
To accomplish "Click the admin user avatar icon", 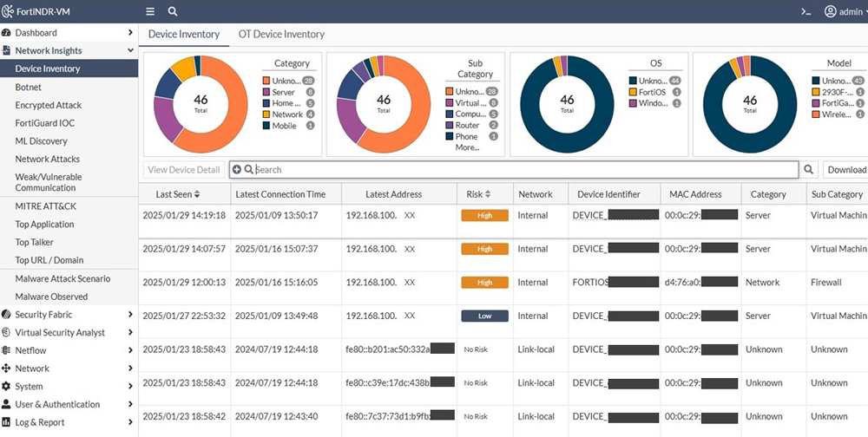I will click(x=830, y=11).
